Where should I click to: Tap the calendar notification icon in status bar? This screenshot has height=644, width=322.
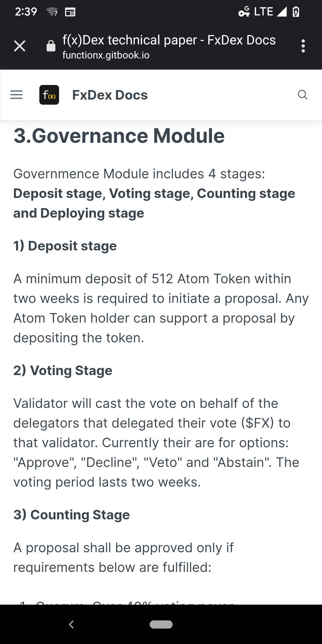(x=70, y=12)
